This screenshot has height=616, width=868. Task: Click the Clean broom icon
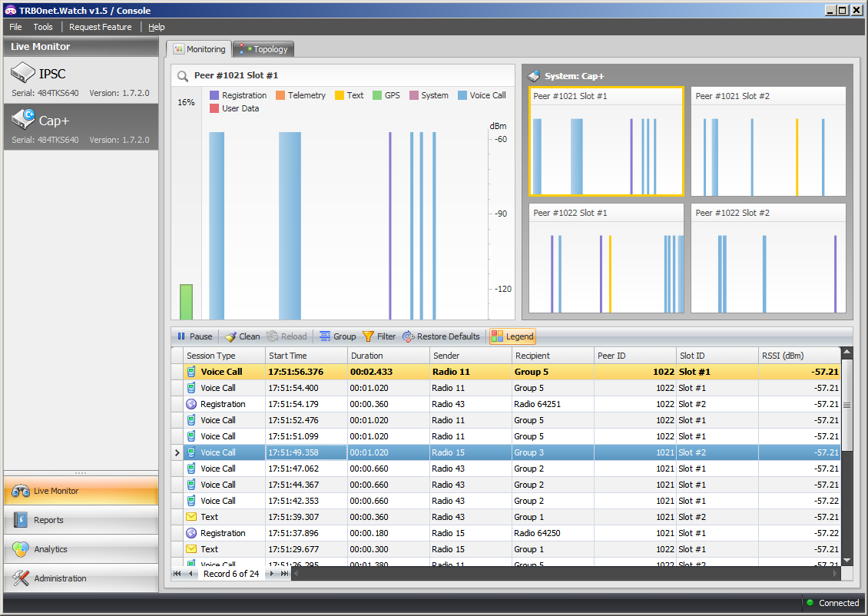[x=230, y=336]
